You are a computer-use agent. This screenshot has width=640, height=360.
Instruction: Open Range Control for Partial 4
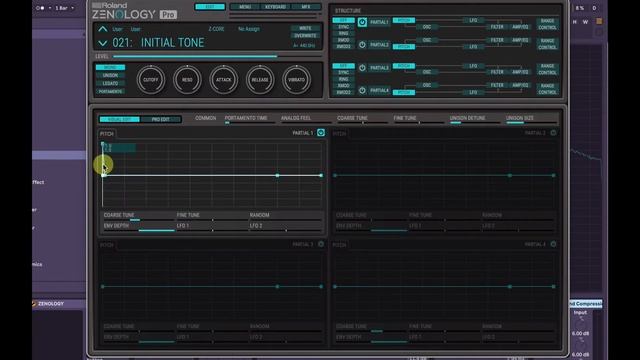pyautogui.click(x=547, y=89)
